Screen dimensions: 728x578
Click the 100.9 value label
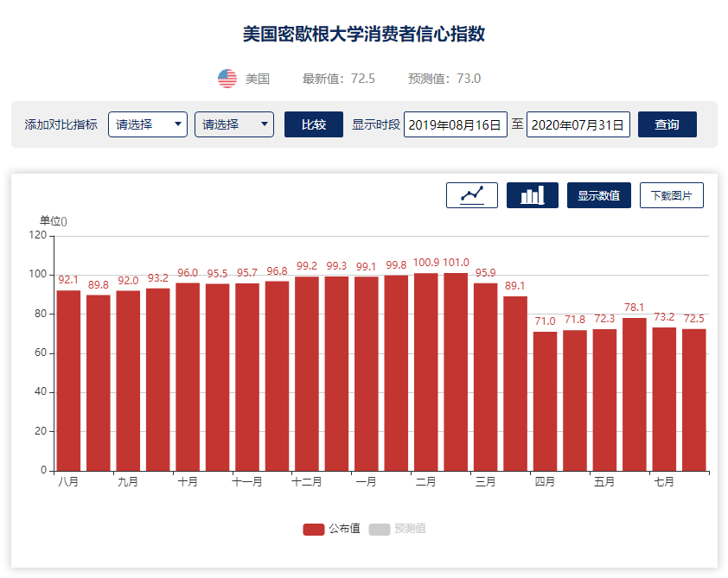(x=425, y=263)
